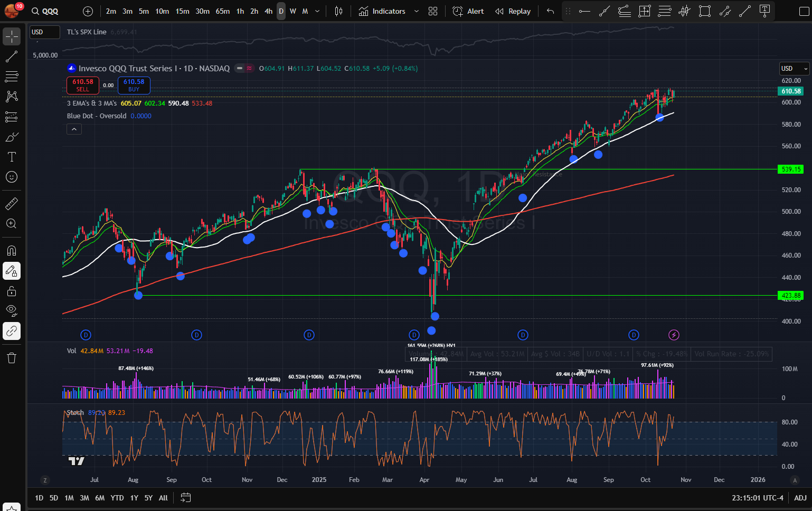The width and height of the screenshot is (812, 511).
Task: Expand the indicator favorites dropdown arrow
Action: pos(417,11)
